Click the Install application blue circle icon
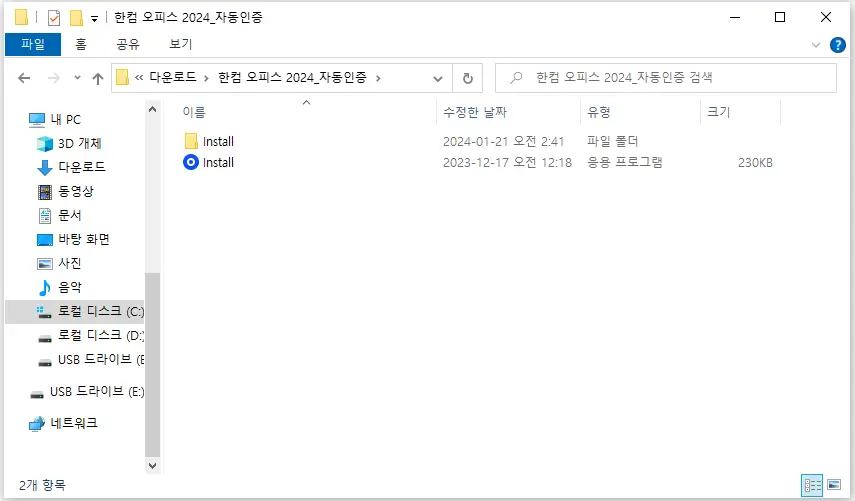This screenshot has height=501, width=855. pyautogui.click(x=191, y=162)
